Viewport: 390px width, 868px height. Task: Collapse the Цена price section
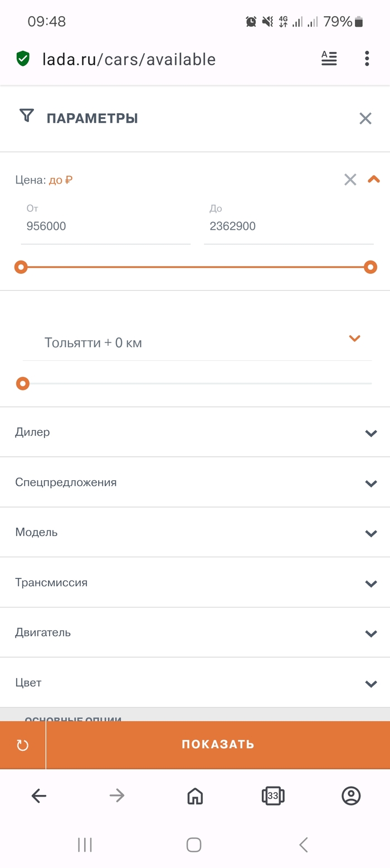(x=374, y=180)
